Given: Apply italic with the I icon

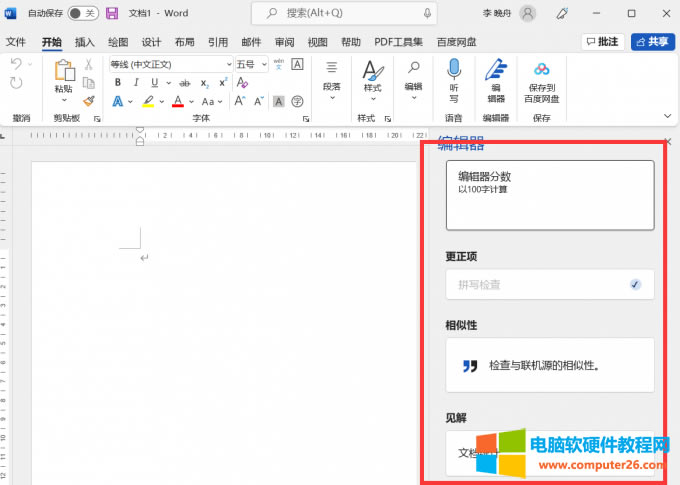Looking at the screenshot, I should [x=136, y=82].
